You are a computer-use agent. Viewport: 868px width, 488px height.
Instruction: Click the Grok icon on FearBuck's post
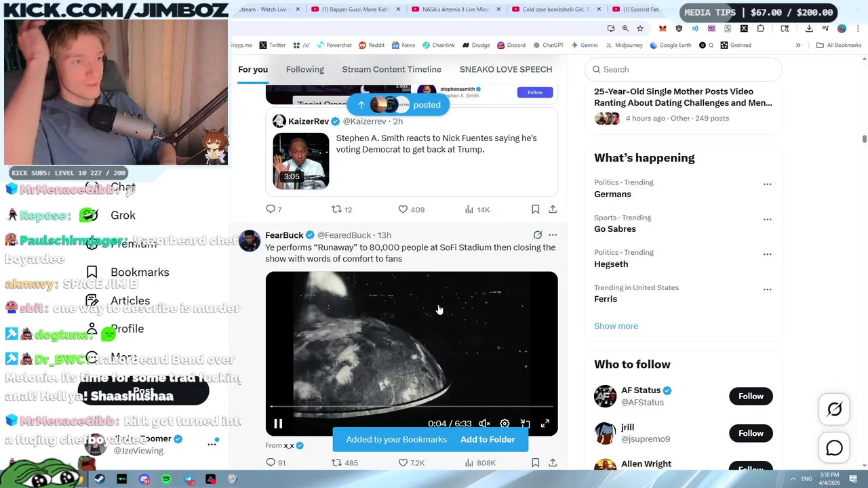pyautogui.click(x=538, y=235)
